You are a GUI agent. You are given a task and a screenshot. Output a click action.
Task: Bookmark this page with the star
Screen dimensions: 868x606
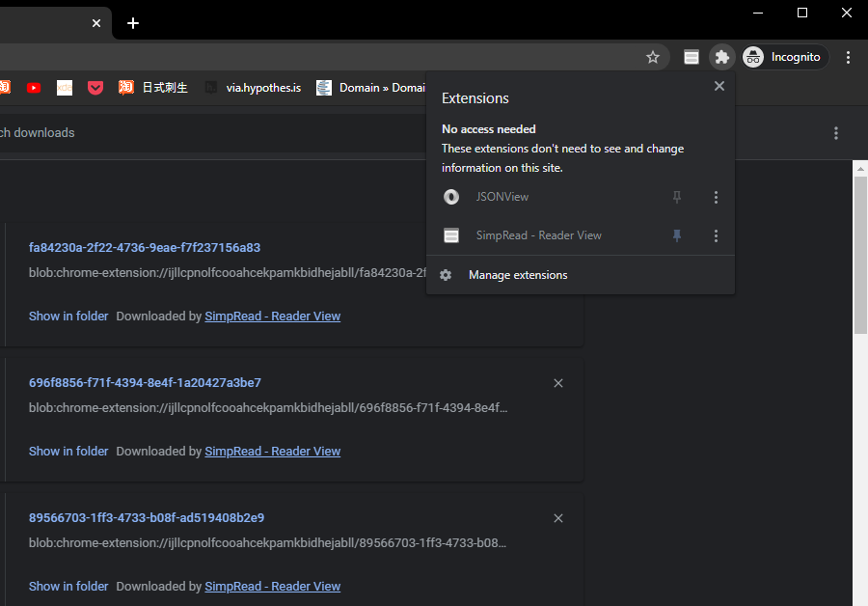pos(653,57)
